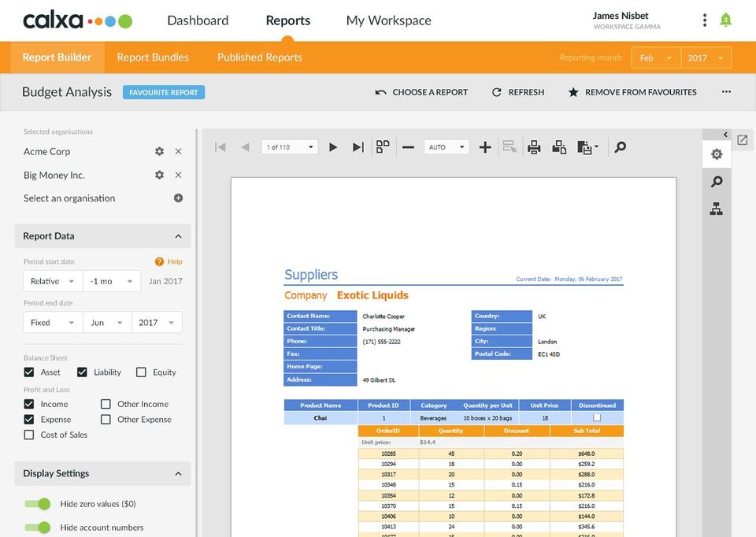756x537 pixels.
Task: Open My Workspace
Action: [x=388, y=20]
